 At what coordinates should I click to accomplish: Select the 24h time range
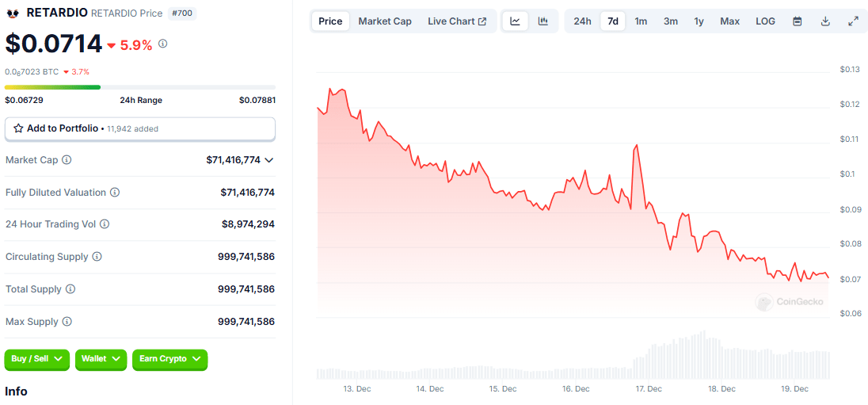(x=582, y=21)
